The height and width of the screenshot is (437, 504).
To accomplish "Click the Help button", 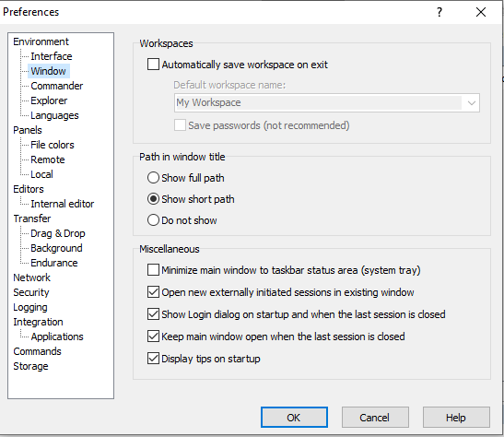I will (x=456, y=418).
